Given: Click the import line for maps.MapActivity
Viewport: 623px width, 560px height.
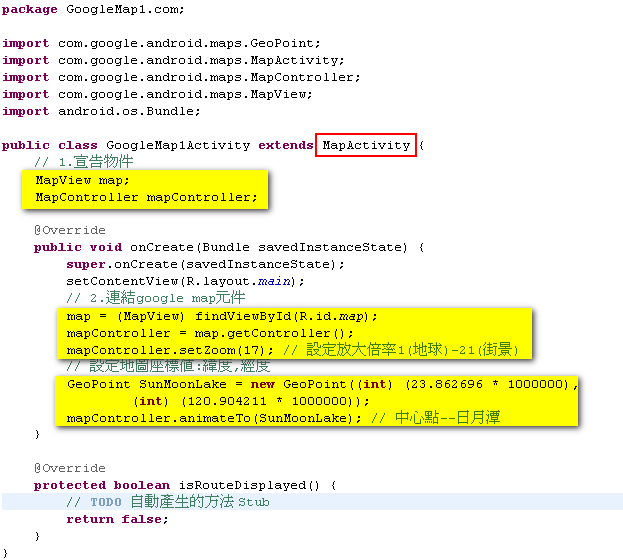Looking at the screenshot, I should click(173, 60).
